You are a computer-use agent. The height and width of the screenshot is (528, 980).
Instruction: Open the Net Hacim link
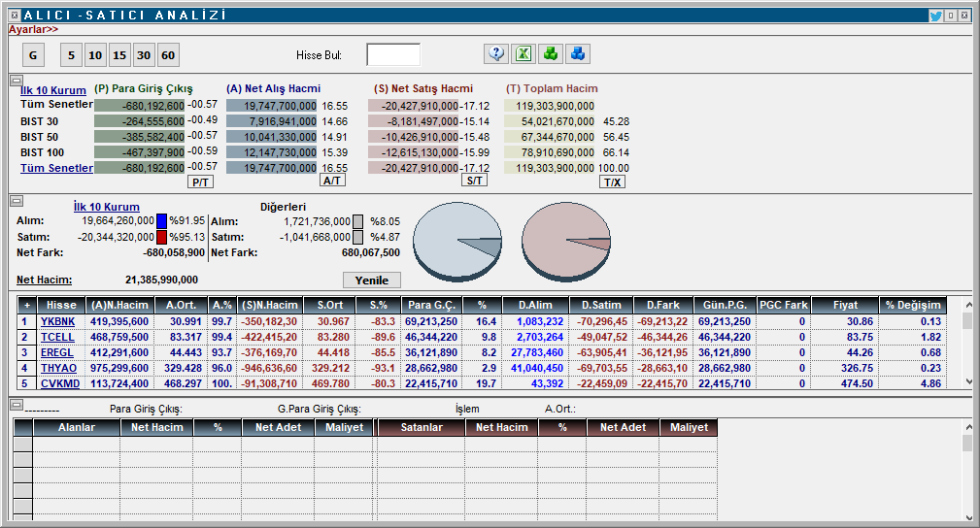[45, 280]
